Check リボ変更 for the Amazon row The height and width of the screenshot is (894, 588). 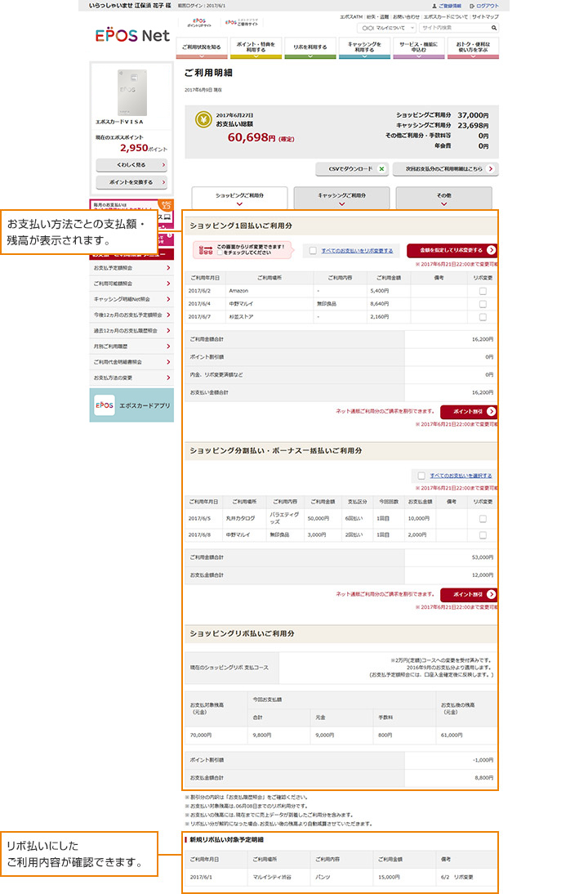point(483,290)
